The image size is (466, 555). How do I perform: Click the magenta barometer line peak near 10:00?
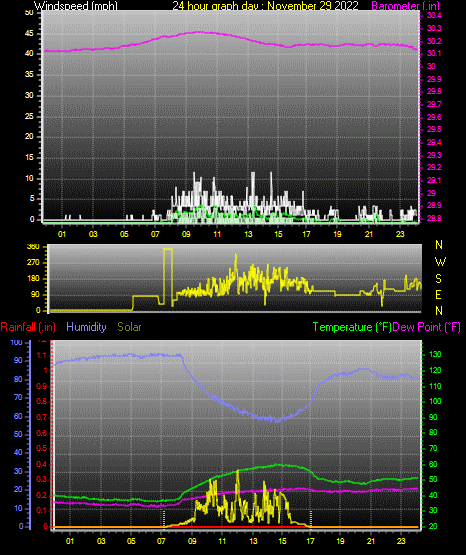coord(200,32)
